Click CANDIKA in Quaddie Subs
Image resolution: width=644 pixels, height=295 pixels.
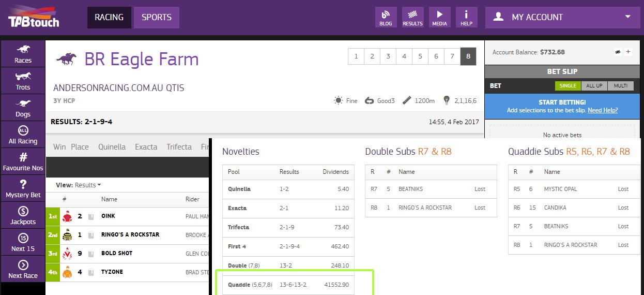click(555, 208)
